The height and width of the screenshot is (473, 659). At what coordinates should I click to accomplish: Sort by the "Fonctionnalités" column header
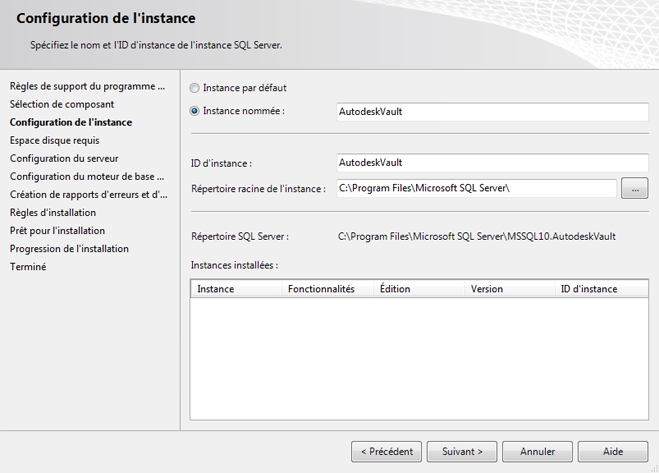tap(327, 289)
